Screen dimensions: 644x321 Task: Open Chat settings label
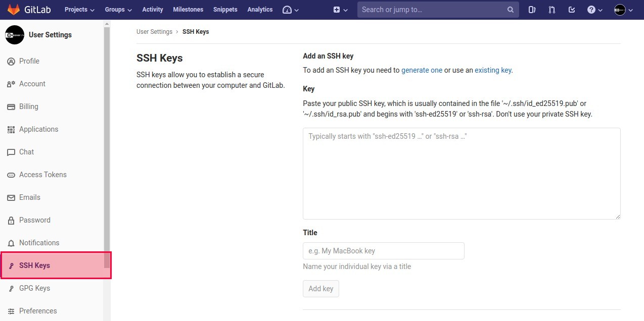(27, 152)
